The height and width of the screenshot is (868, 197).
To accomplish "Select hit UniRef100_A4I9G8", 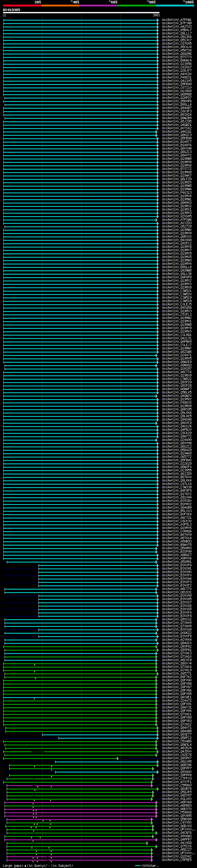I will click(x=176, y=843).
